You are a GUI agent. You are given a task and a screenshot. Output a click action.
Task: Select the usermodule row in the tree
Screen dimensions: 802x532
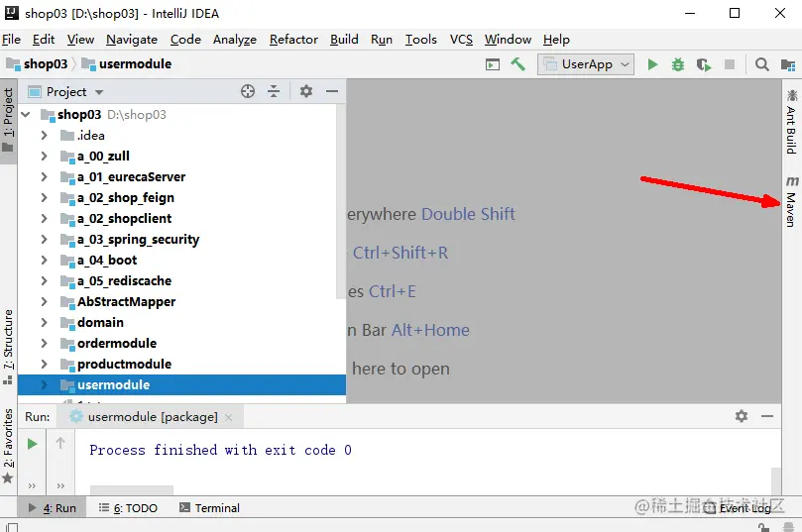pyautogui.click(x=182, y=384)
